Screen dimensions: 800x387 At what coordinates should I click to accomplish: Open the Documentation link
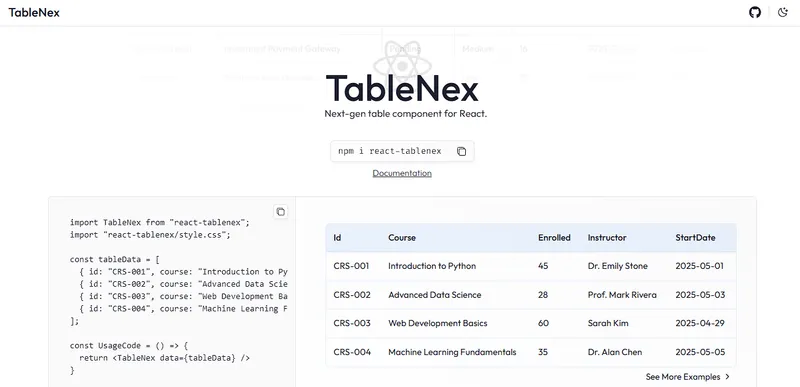(402, 173)
